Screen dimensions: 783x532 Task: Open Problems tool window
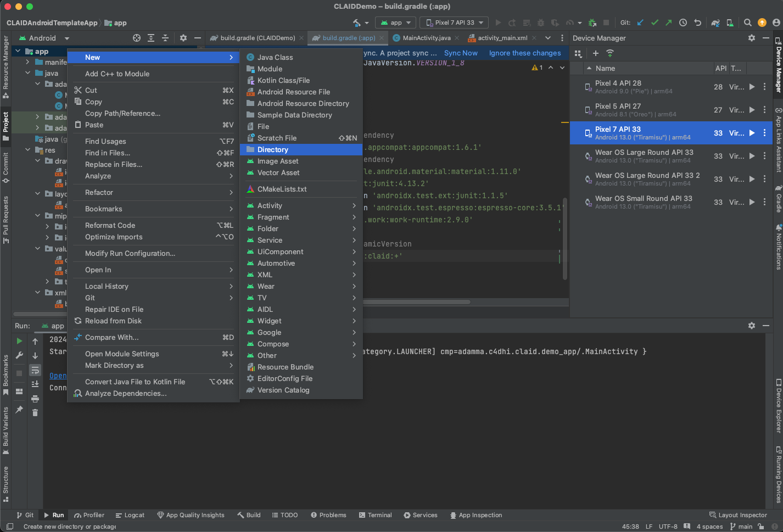point(328,515)
